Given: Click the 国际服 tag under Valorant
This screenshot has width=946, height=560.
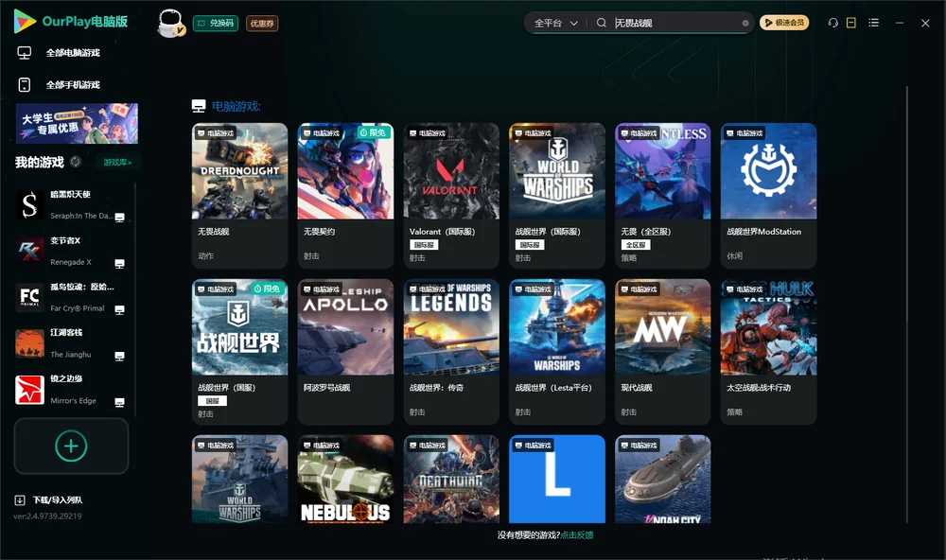Looking at the screenshot, I should (x=424, y=245).
